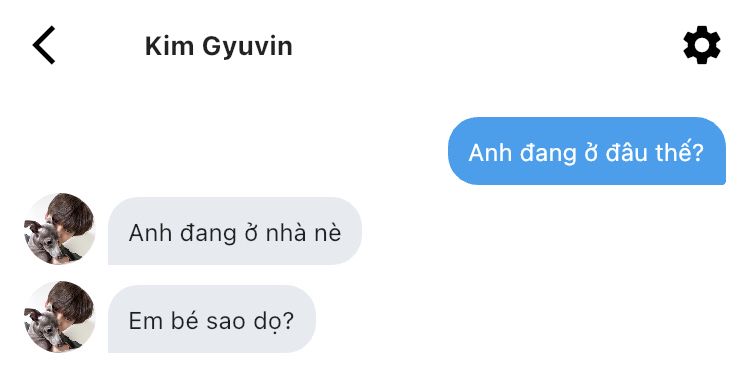750x366 pixels.
Task: Click the sent message in blue
Action: point(586,151)
